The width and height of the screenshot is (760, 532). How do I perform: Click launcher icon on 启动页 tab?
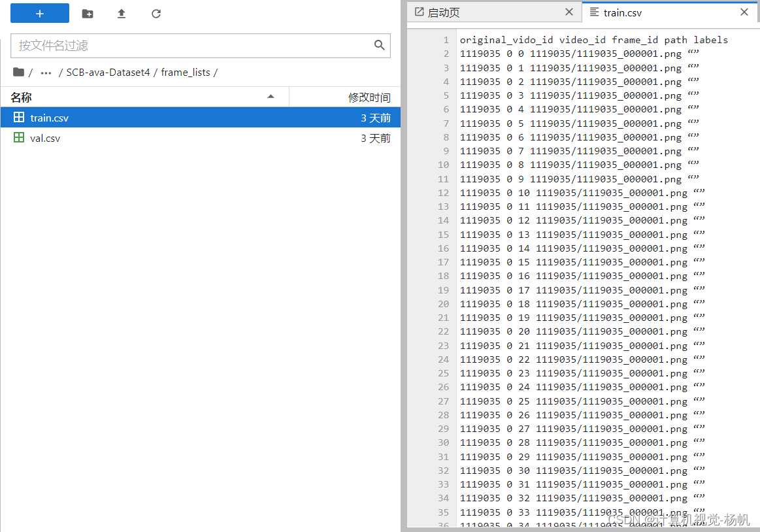click(420, 12)
